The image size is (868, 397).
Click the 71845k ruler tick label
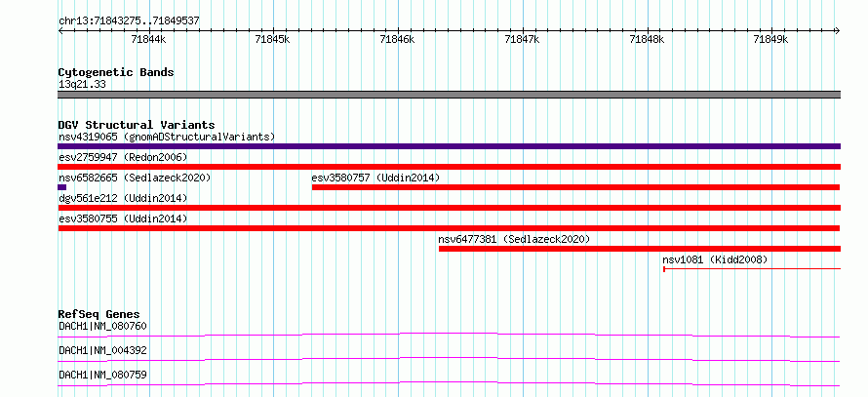click(x=272, y=39)
